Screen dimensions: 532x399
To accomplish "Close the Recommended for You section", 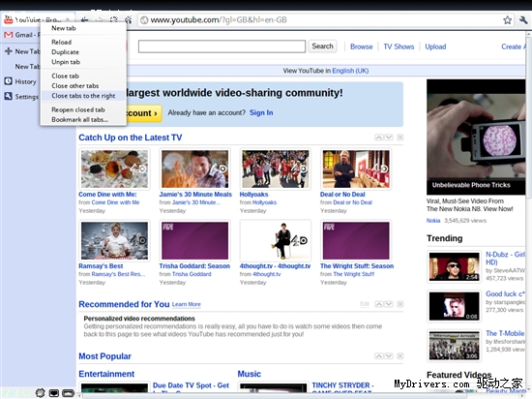I will coord(400,304).
